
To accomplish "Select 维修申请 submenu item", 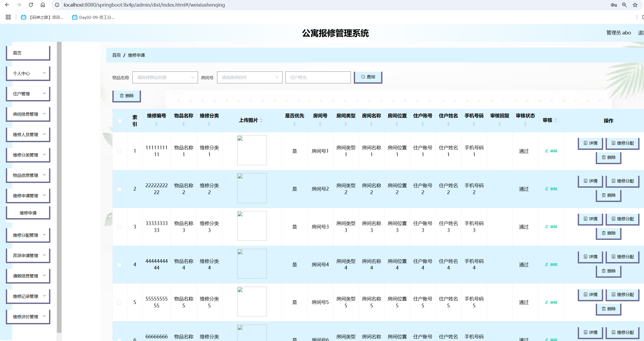I will [28, 213].
